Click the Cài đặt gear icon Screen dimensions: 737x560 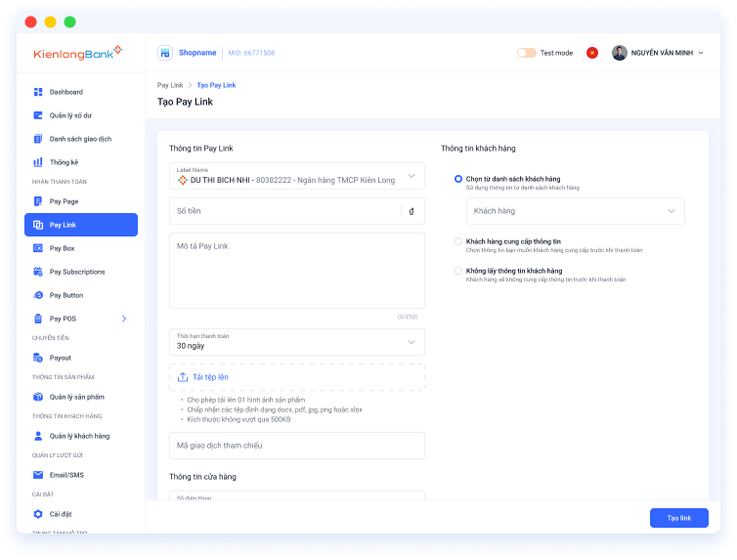[38, 514]
